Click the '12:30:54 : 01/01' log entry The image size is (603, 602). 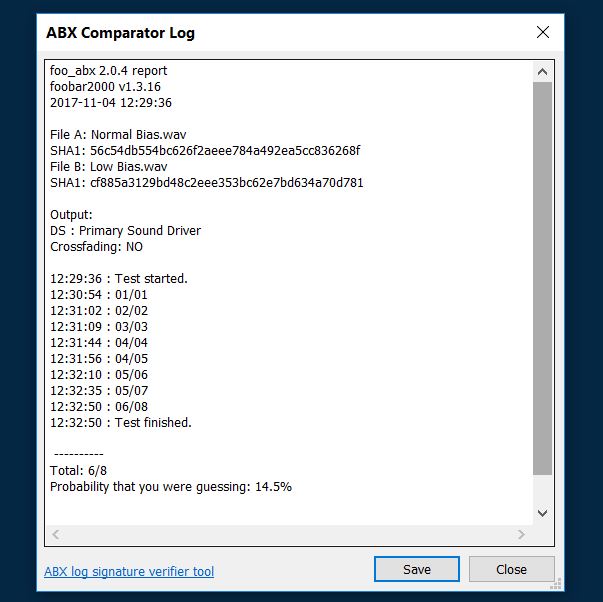pyautogui.click(x=99, y=295)
